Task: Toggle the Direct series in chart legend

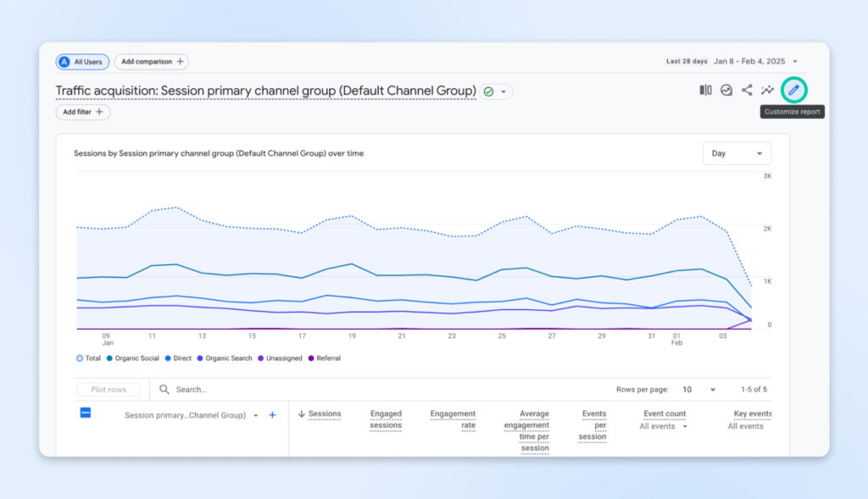Action: (x=182, y=358)
